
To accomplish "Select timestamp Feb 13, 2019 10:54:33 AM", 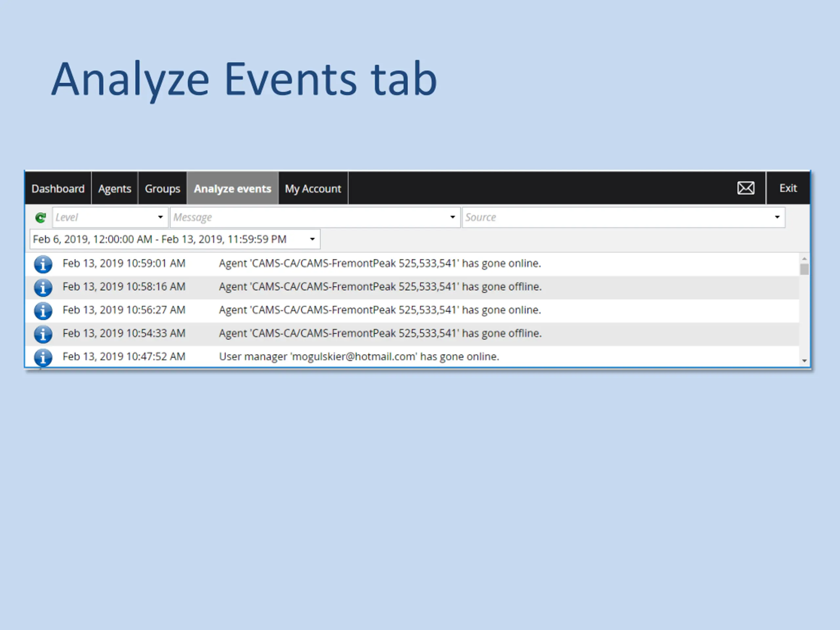I will [x=124, y=333].
